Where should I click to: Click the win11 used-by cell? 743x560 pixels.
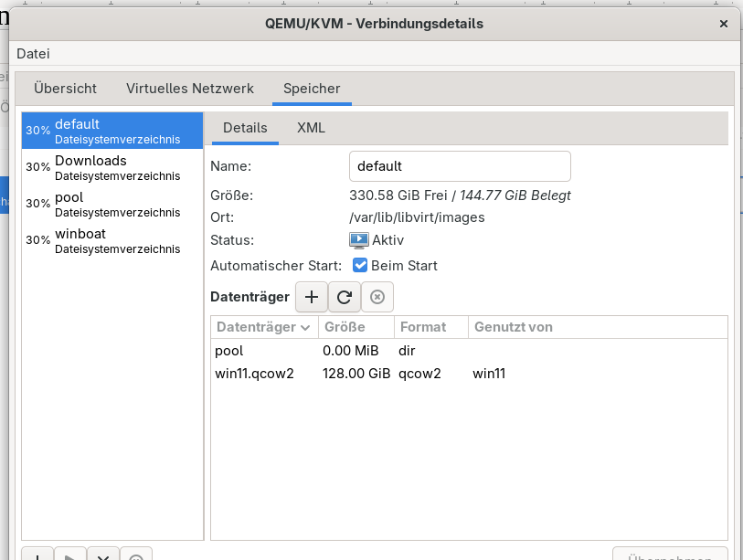489,374
